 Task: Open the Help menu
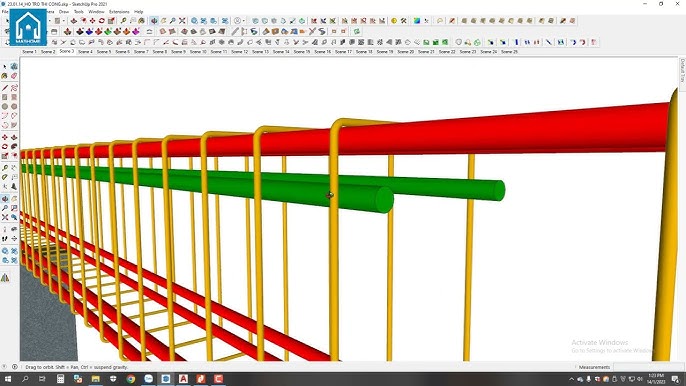tap(139, 12)
